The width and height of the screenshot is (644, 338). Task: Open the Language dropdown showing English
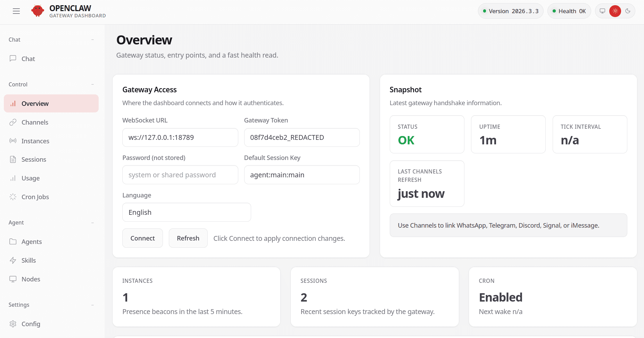click(x=187, y=212)
